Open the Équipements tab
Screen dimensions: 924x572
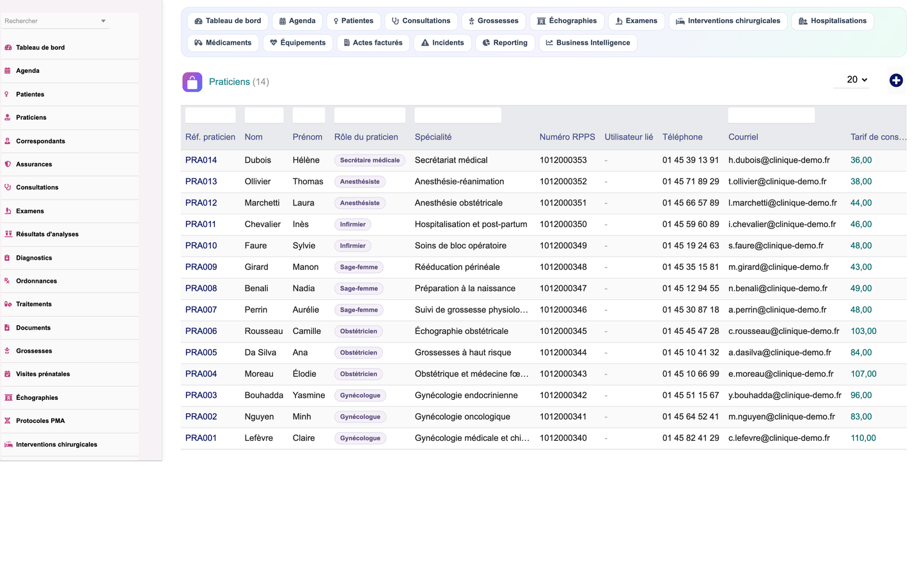tap(298, 43)
